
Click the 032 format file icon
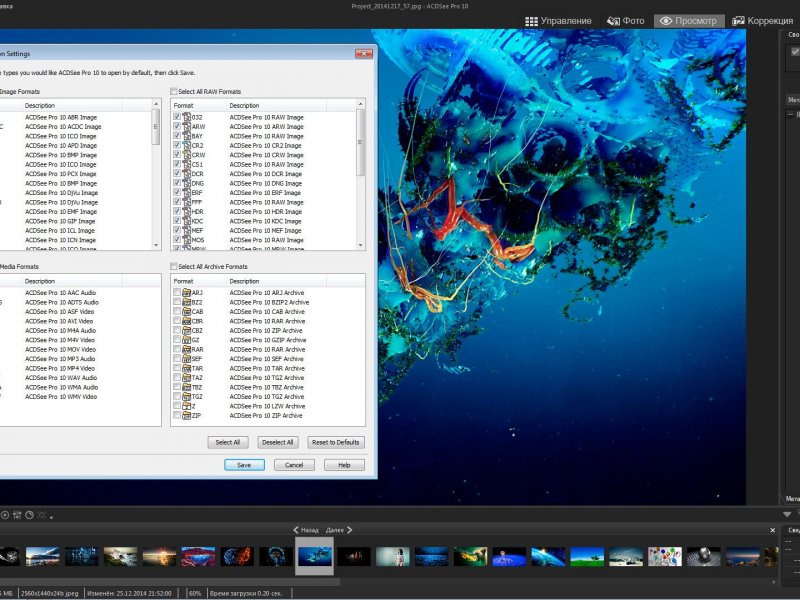coord(187,117)
